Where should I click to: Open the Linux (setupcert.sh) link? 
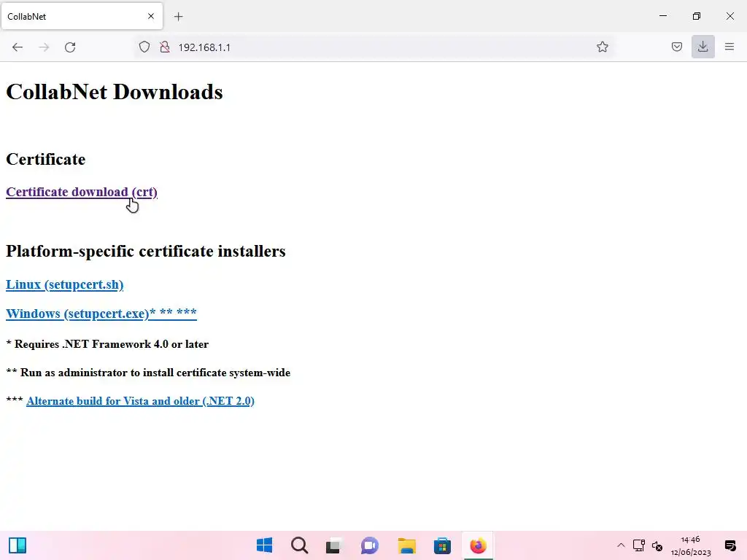[65, 285]
